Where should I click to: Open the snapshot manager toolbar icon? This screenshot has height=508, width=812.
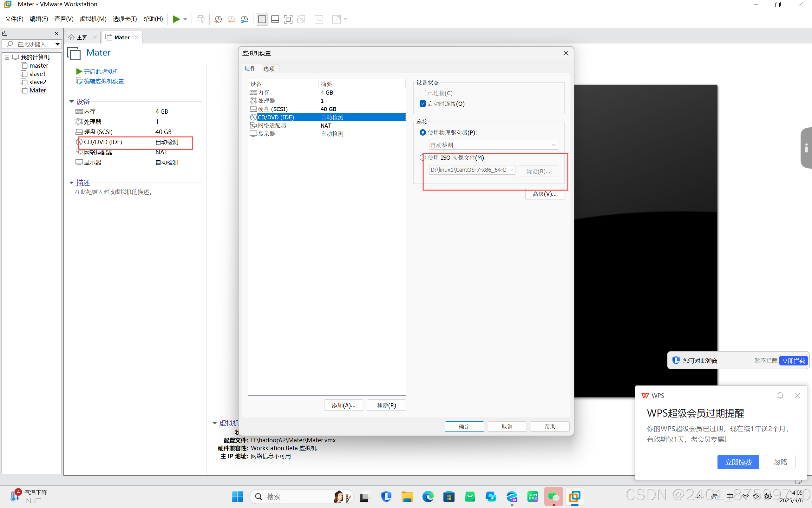pyautogui.click(x=245, y=19)
